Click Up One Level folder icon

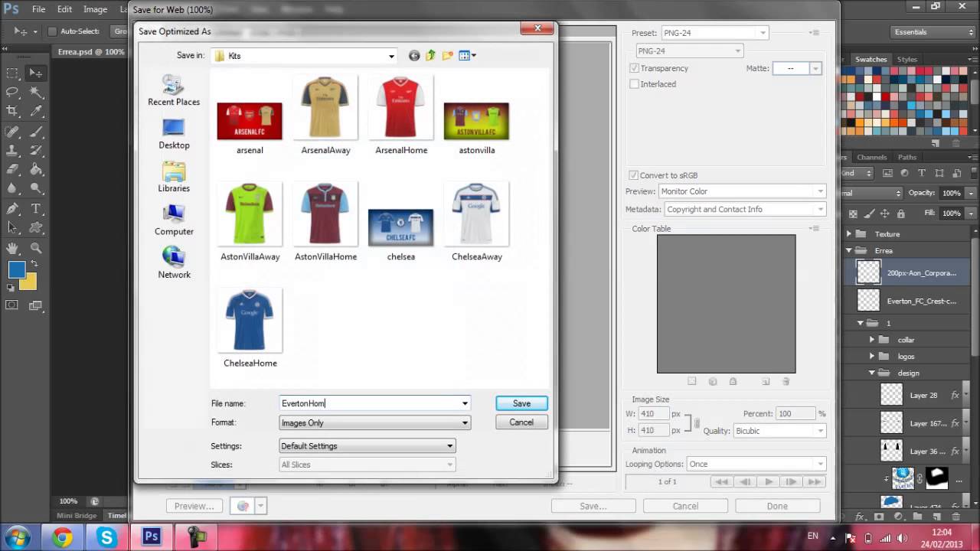tap(430, 55)
